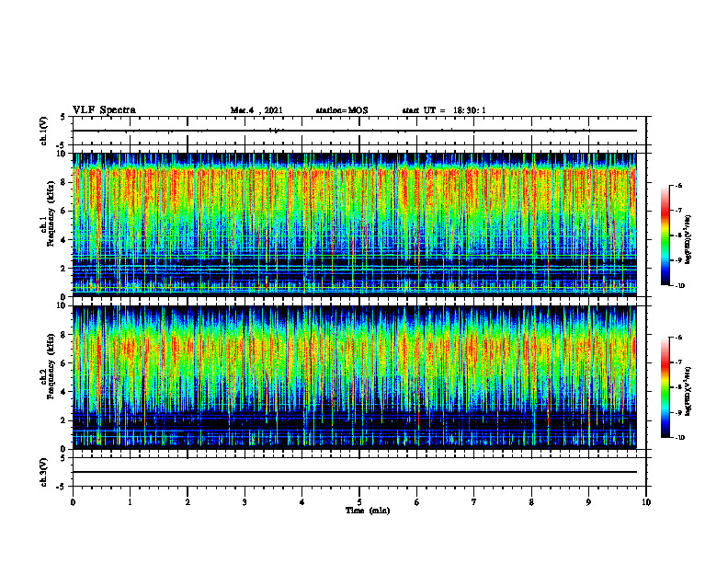
Task: Click the "ch.3(V)" axis label
Action: (43, 473)
